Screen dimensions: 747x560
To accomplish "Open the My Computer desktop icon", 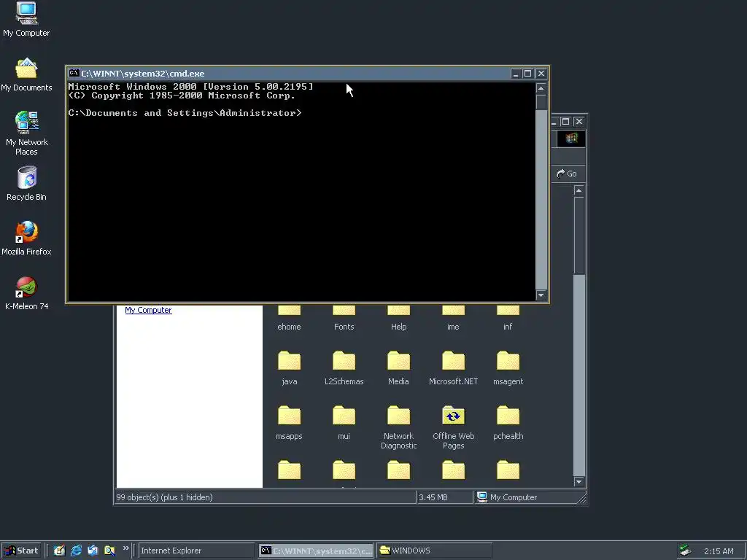I will tap(26, 20).
